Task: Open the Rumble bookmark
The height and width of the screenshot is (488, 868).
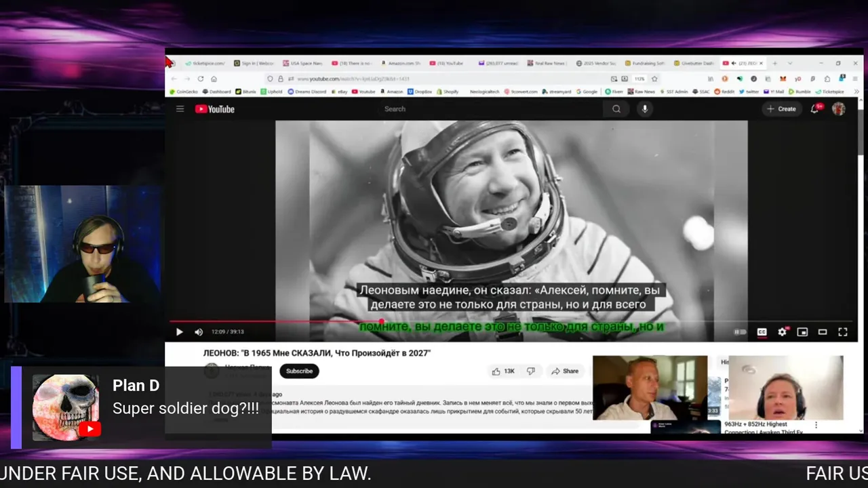Action: (800, 91)
